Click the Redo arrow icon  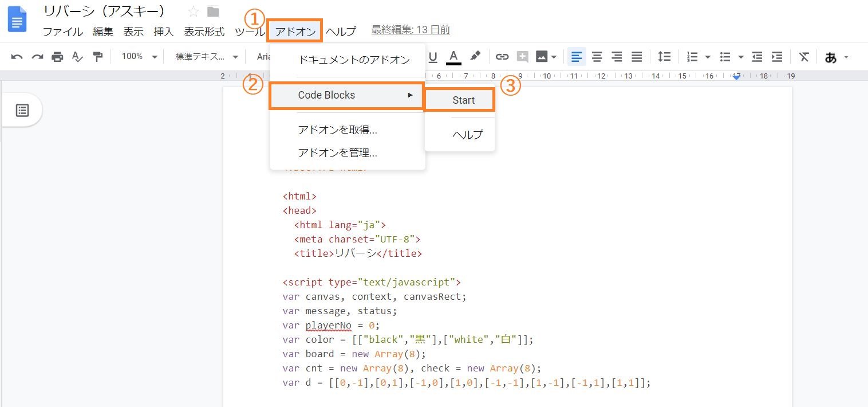[37, 57]
